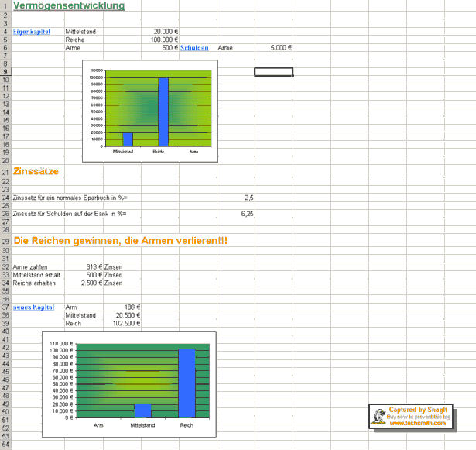This screenshot has height=450, width=476.
Task: Select the 'Die Reichen gewinnen' heading cell
Action: tap(120, 241)
